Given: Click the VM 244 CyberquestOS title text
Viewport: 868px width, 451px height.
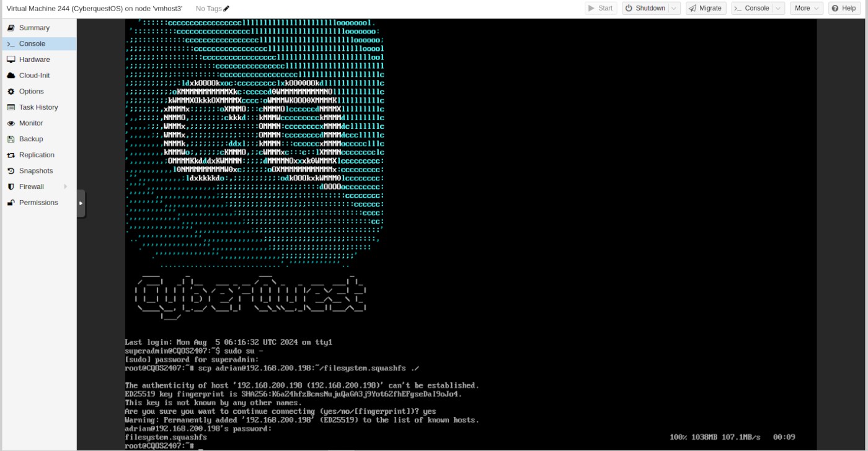Looking at the screenshot, I should coord(94,9).
